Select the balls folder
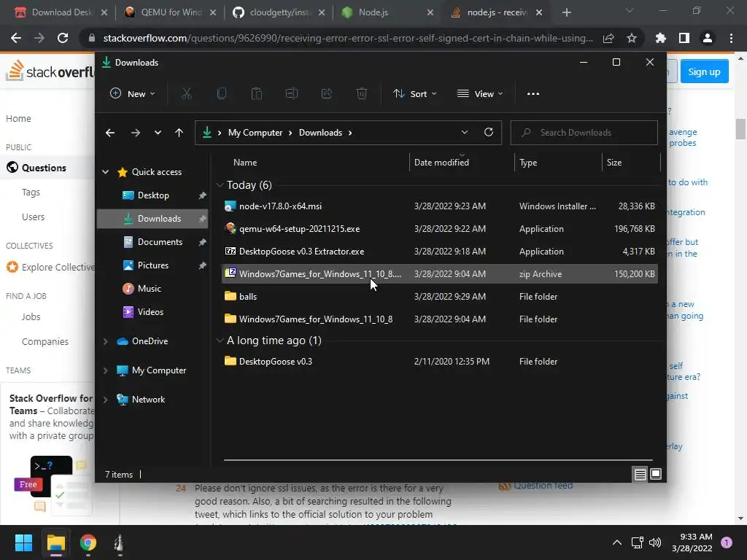Viewport: 747px width, 560px height. pyautogui.click(x=440, y=297)
